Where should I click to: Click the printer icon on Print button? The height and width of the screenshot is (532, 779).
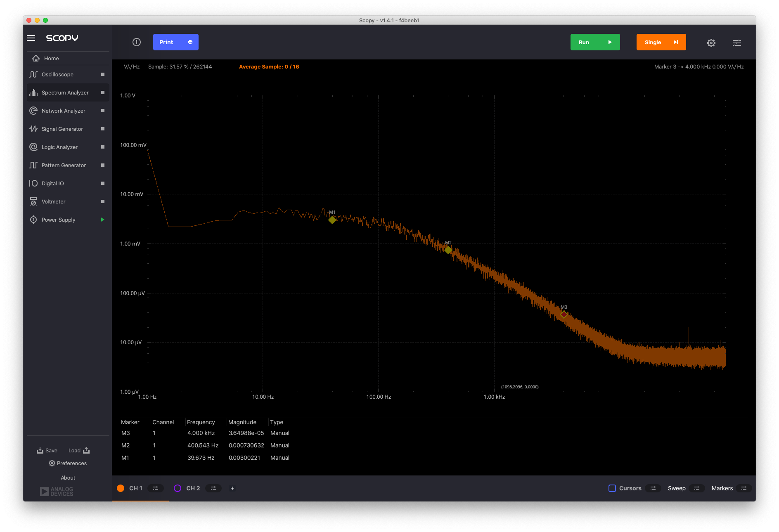point(190,42)
